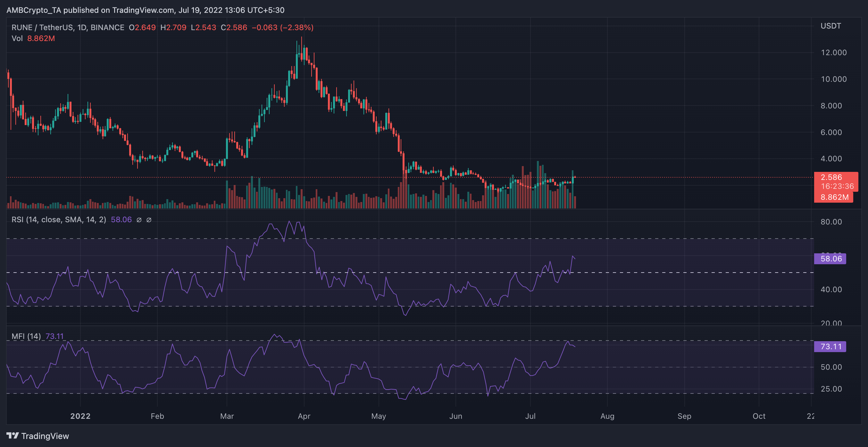868x447 pixels.
Task: Click the purple 73.11 MFI axis label
Action: 830,346
